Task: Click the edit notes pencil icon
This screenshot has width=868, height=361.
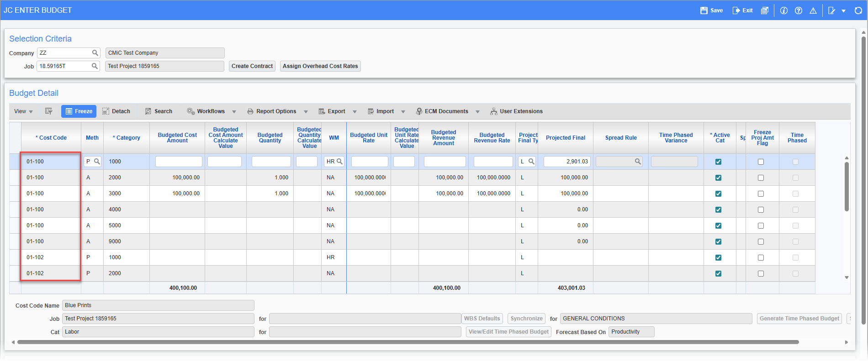Action: 831,10
